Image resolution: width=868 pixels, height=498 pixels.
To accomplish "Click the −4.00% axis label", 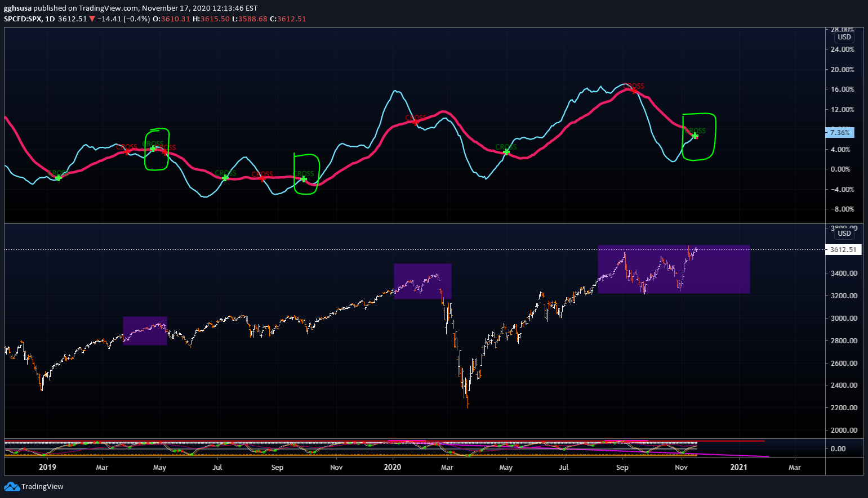I will (x=842, y=190).
